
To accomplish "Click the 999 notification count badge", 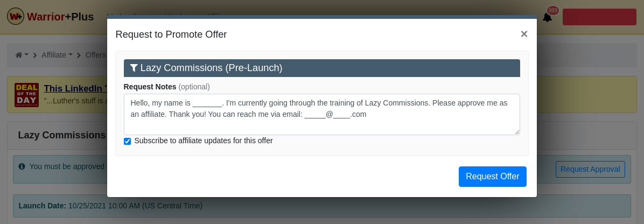I will tap(552, 10).
